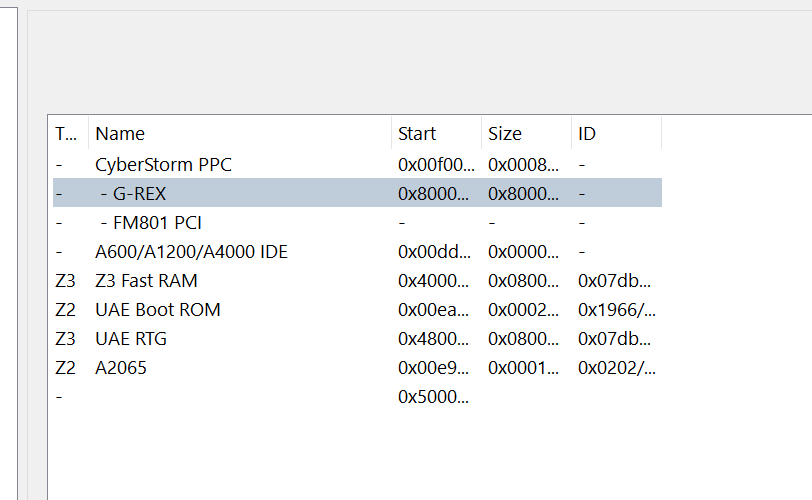
Task: Pick the Z3 Fast RAM board
Action: (146, 281)
